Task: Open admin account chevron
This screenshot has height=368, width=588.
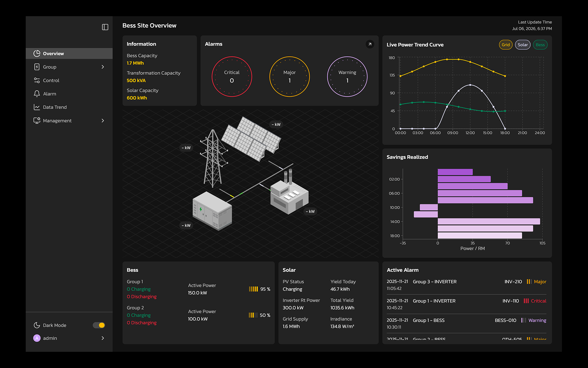Action: [103, 338]
